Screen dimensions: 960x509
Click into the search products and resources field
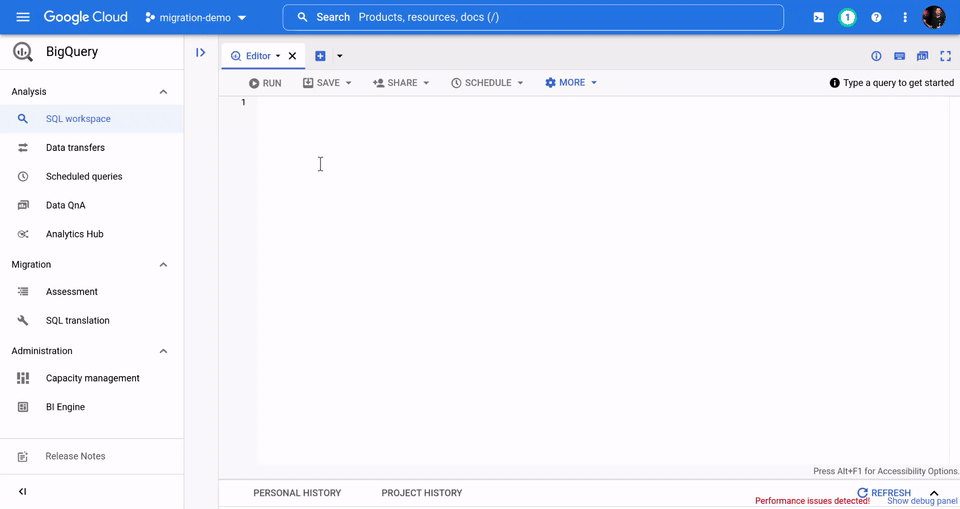pos(540,17)
